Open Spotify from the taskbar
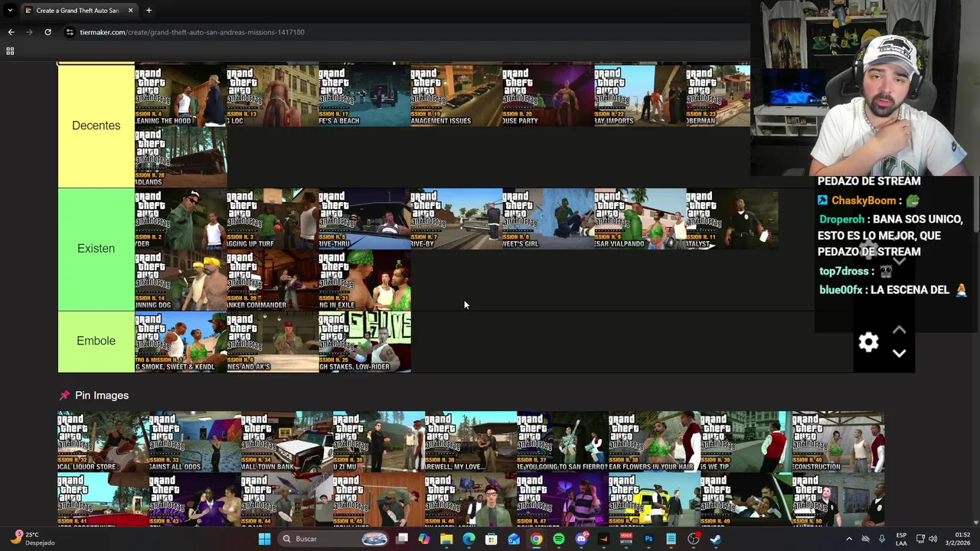The image size is (980, 551). 559,539
